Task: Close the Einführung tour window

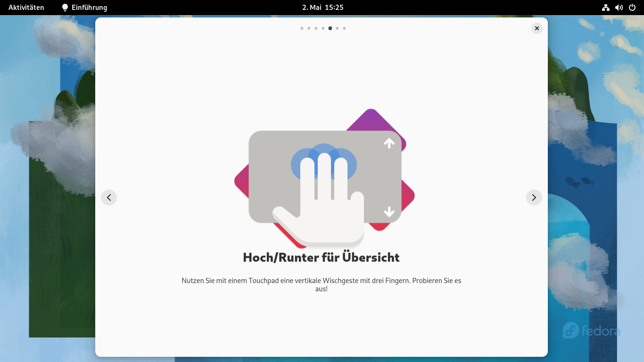Action: click(x=537, y=28)
